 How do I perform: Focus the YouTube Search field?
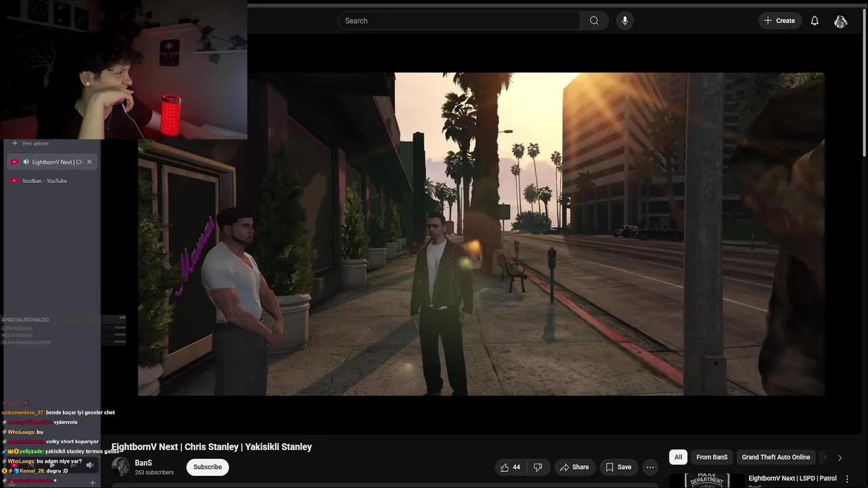coord(459,20)
